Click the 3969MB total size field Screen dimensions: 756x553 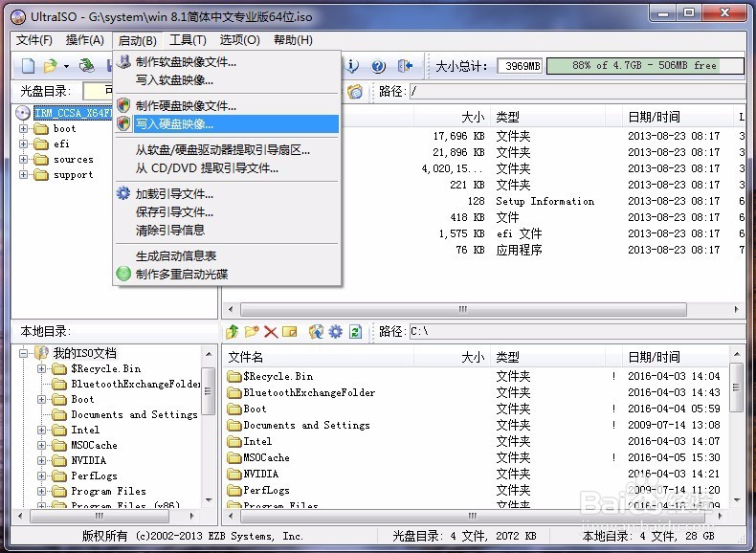521,66
